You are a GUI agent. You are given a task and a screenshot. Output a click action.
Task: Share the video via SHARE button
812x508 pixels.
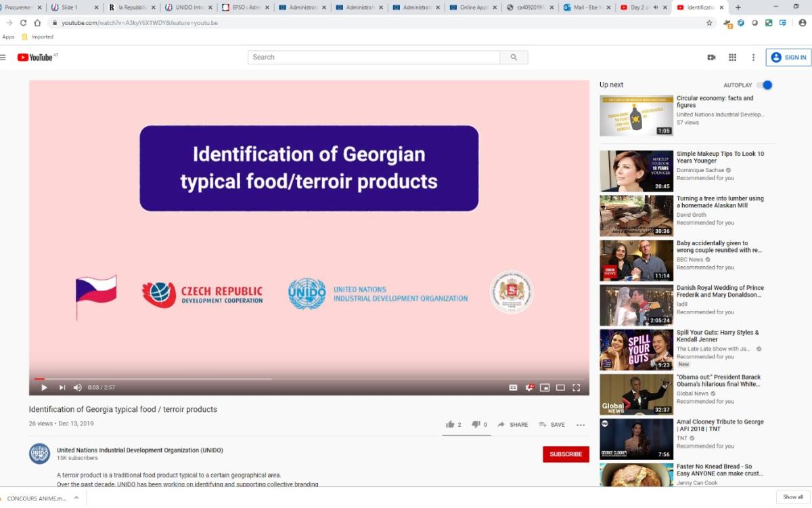[x=512, y=425]
